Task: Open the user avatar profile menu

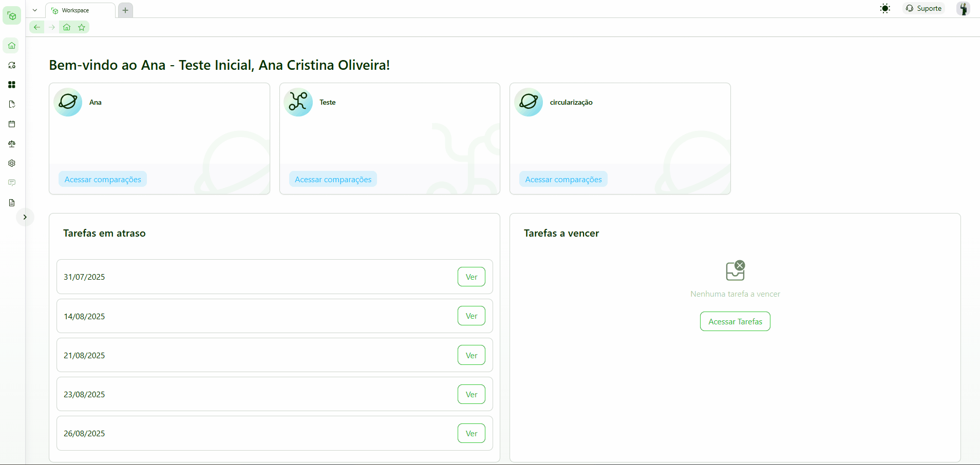Action: pos(963,9)
